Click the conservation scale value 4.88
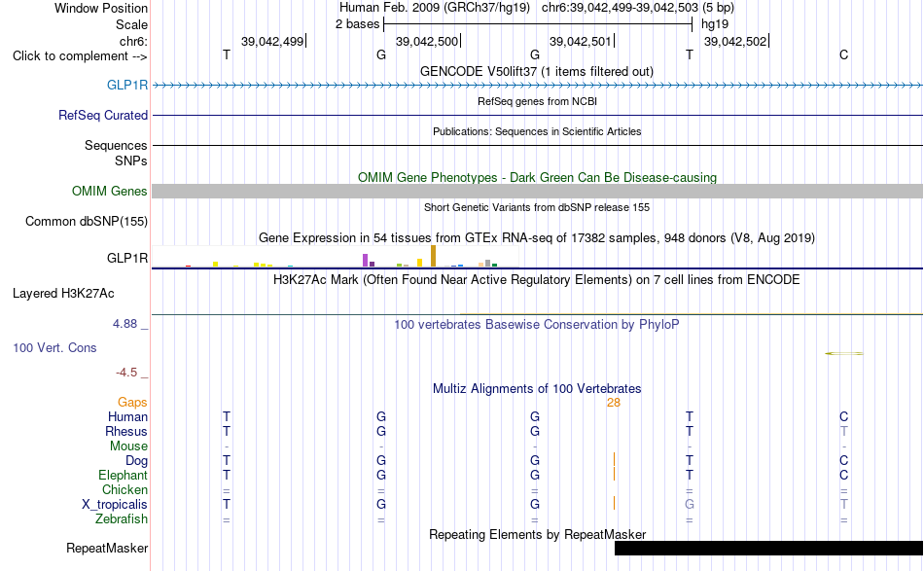 tap(124, 324)
